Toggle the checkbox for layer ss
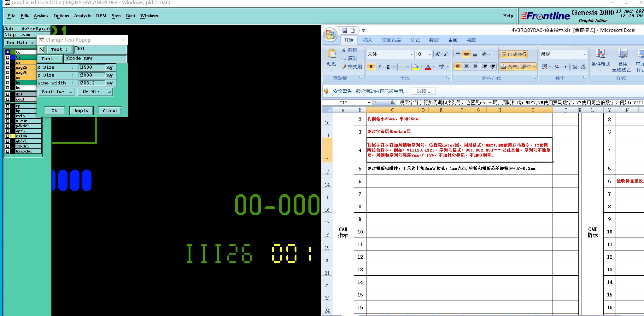 pyautogui.click(x=8, y=78)
